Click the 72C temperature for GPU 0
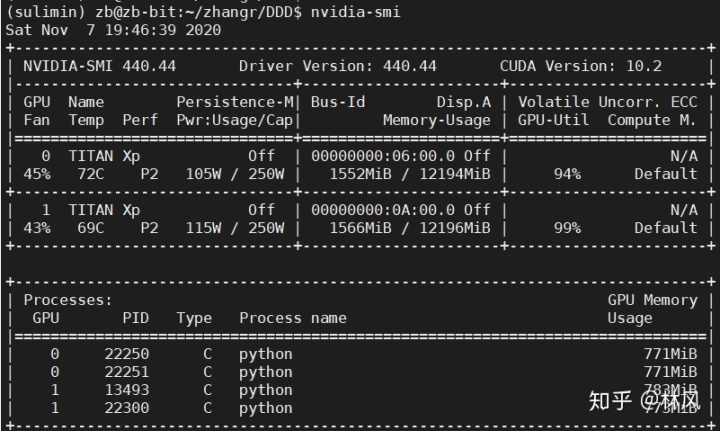The height and width of the screenshot is (431, 720). tap(90, 174)
